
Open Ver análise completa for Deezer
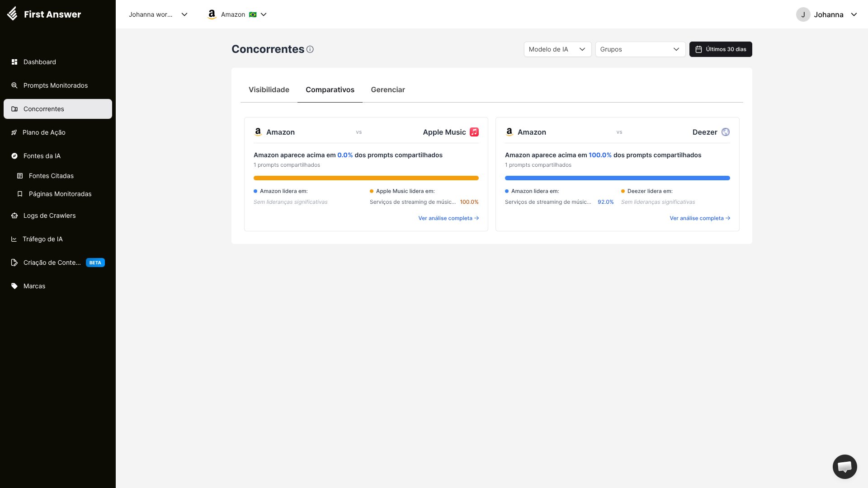point(700,218)
